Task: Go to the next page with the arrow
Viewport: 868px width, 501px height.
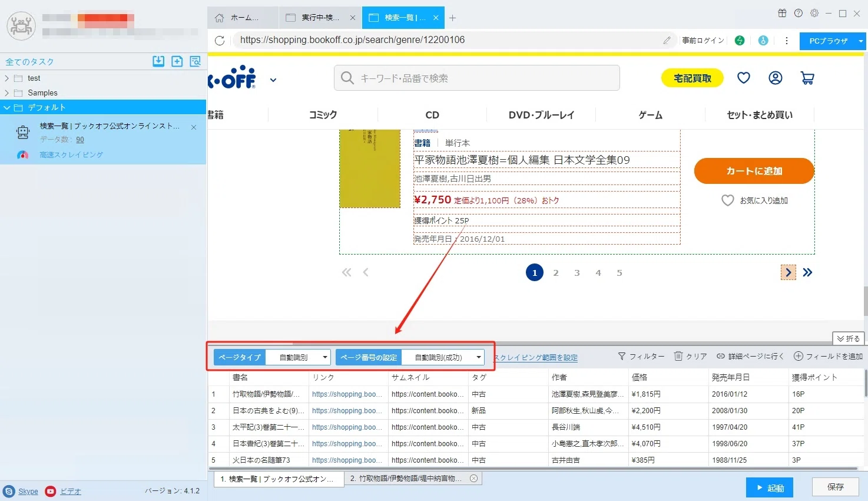Action: point(788,272)
